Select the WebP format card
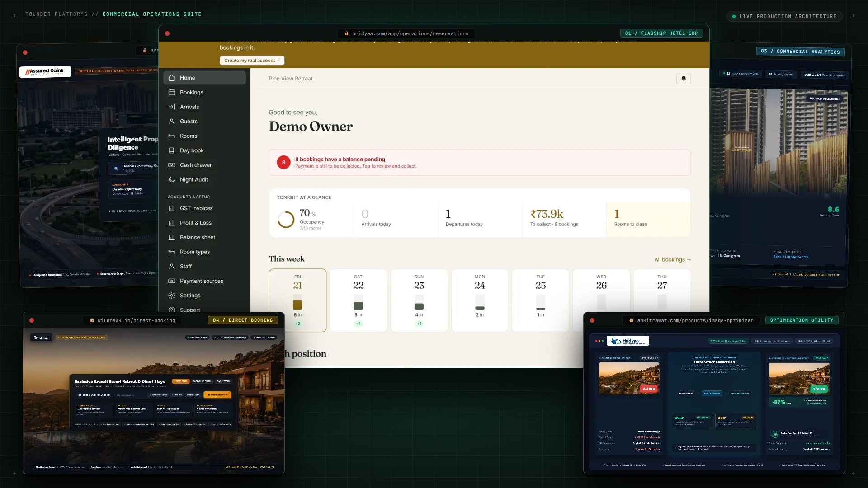This screenshot has height=488, width=868. 692,421
